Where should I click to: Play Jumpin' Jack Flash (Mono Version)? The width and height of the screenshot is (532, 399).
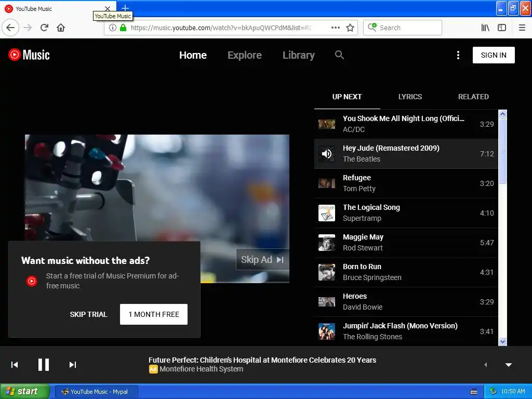tap(406, 331)
